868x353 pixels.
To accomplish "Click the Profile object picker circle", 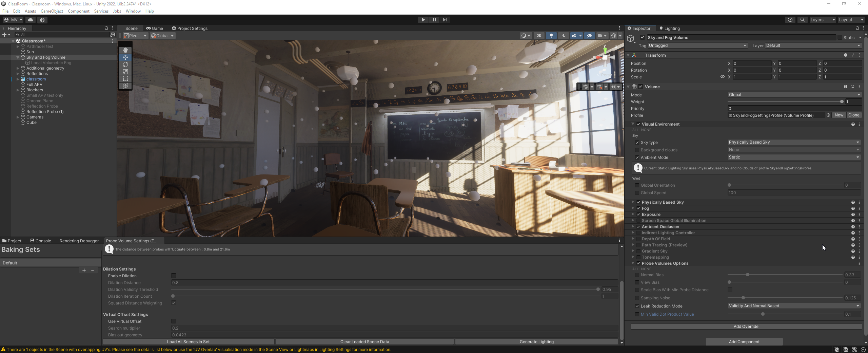I will (x=828, y=115).
